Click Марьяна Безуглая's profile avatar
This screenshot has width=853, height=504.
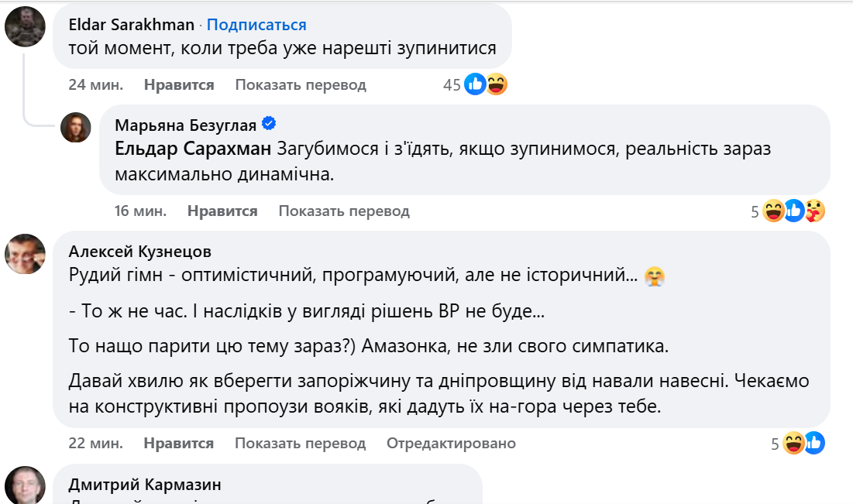point(76,127)
